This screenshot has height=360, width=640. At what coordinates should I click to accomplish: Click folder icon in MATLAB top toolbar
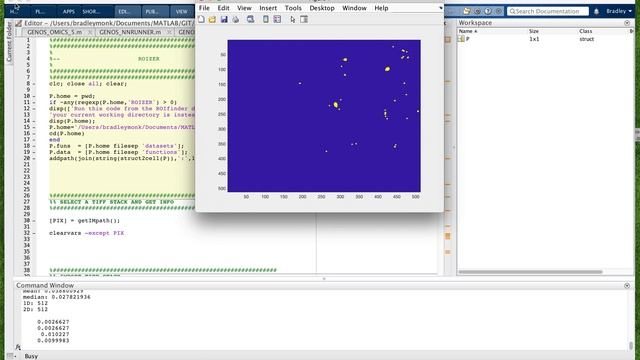coord(467,11)
